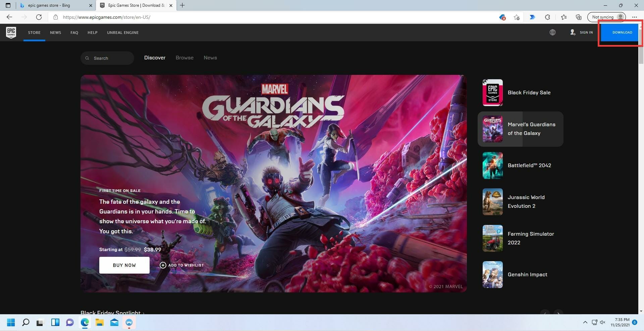Click the network tray icon

pos(594,322)
